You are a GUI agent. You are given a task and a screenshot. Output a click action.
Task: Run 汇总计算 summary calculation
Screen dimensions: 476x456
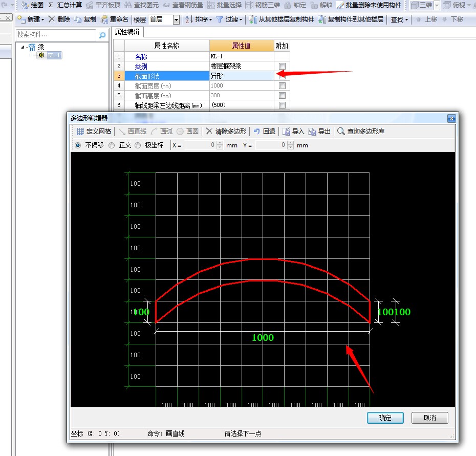pyautogui.click(x=66, y=5)
